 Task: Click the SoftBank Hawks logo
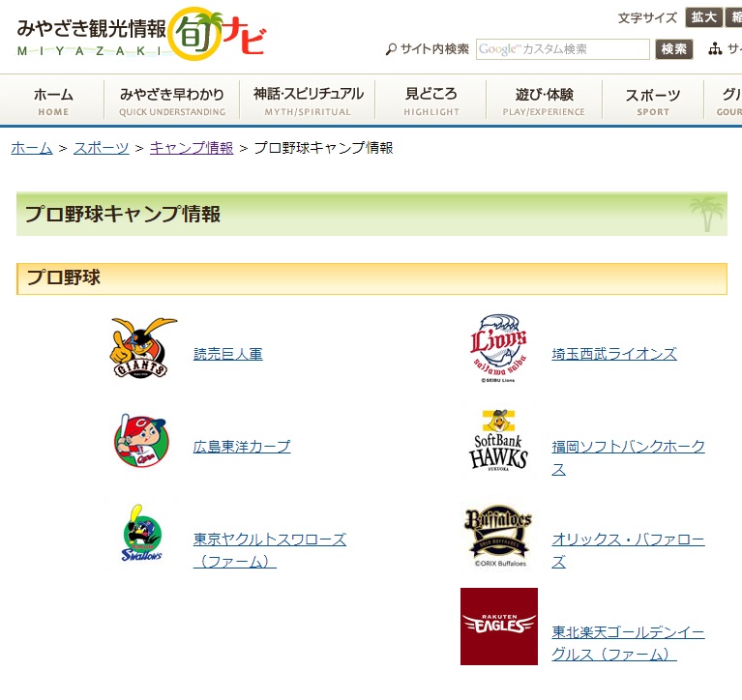498,440
